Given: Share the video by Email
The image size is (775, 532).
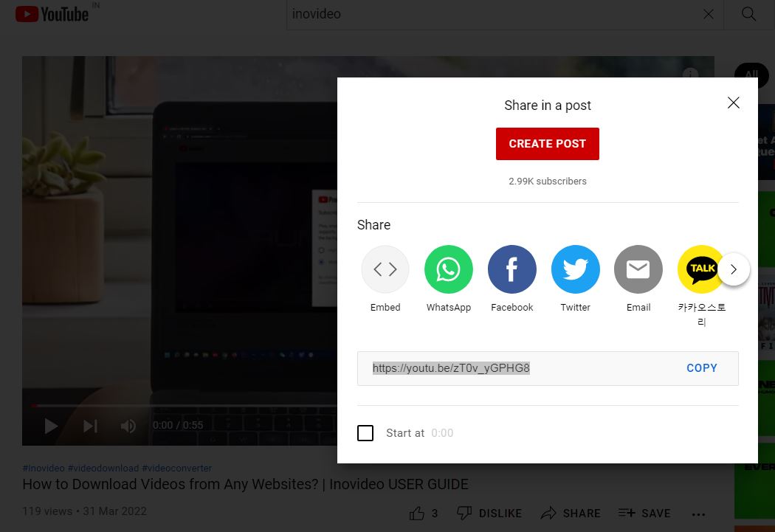Looking at the screenshot, I should (638, 279).
